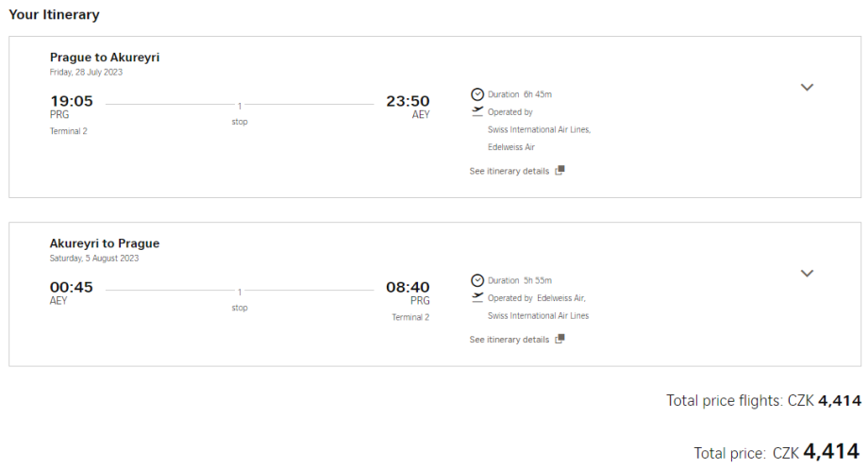Screen dimensions: 868x468
Task: Click the 08:40 PRG arrival time
Action: 408,288
